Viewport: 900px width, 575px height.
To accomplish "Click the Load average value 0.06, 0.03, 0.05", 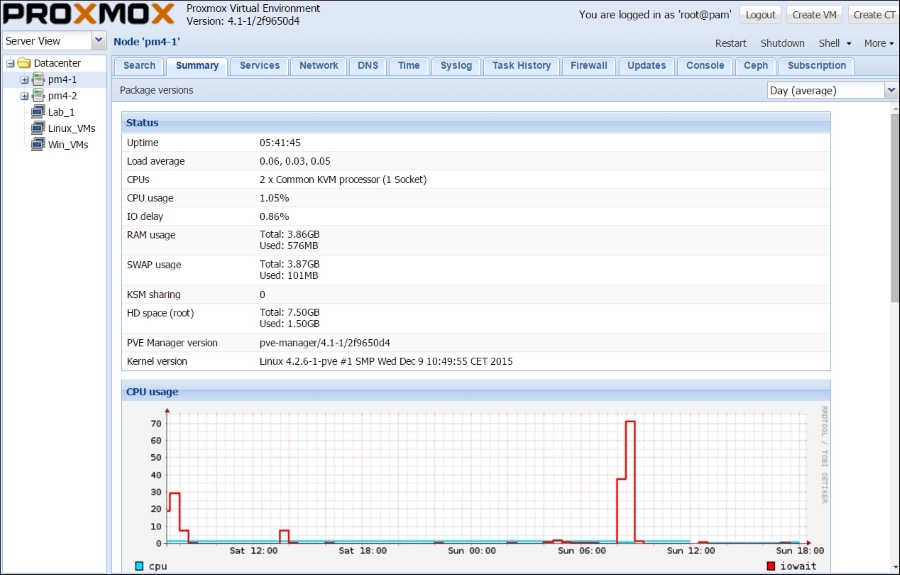I will [295, 161].
